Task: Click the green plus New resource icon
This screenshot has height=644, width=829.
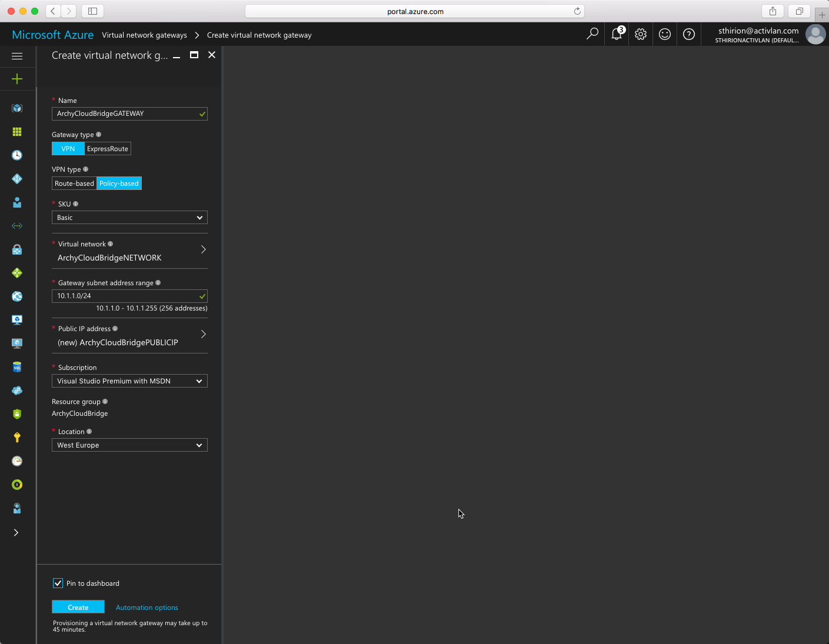Action: (17, 79)
